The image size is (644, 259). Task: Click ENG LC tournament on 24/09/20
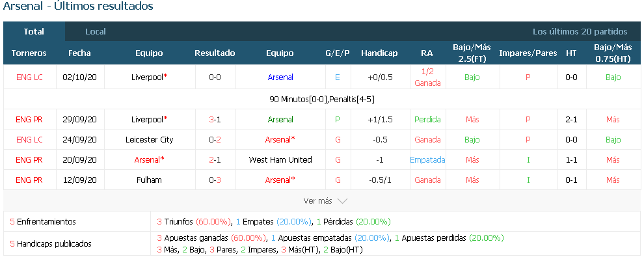(x=29, y=139)
